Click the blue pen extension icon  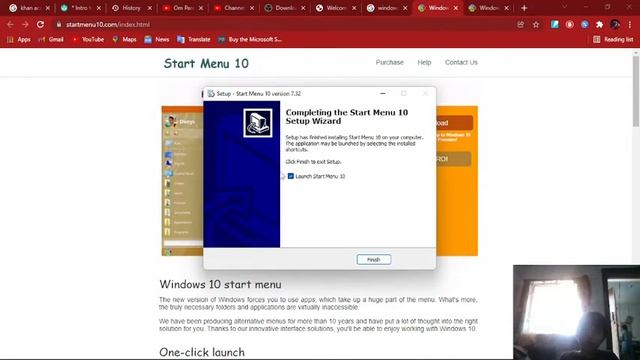point(554,24)
